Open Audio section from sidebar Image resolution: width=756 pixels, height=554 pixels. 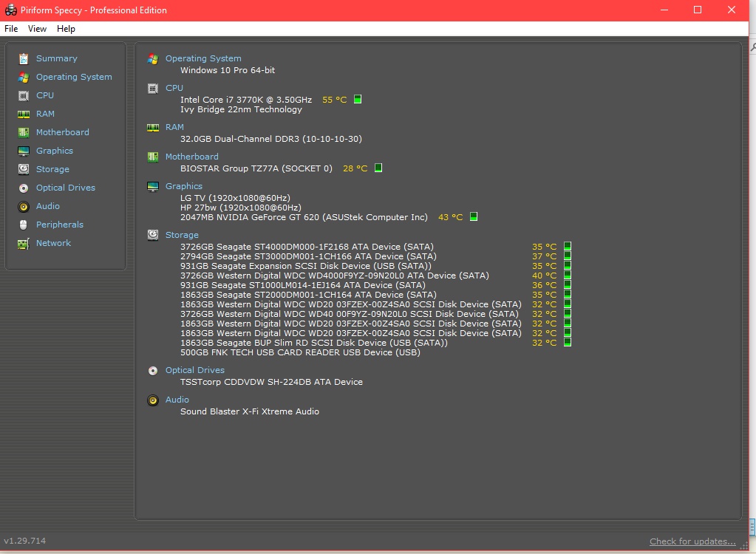(48, 206)
